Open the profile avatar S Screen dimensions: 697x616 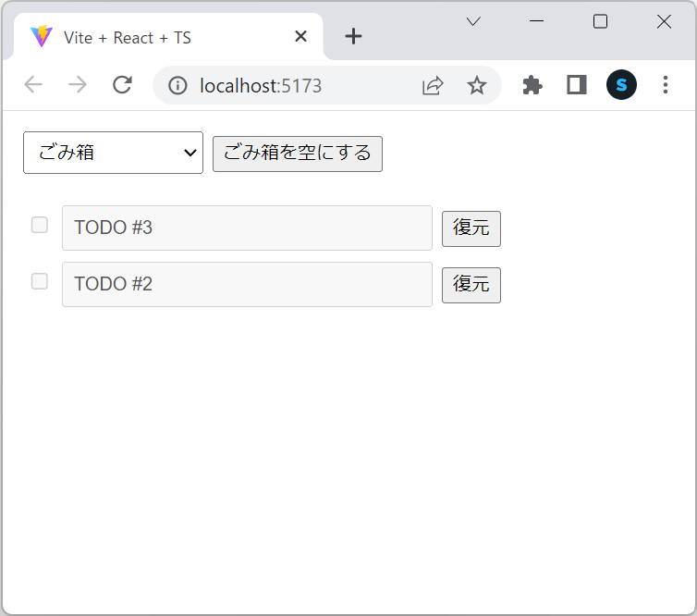click(621, 85)
